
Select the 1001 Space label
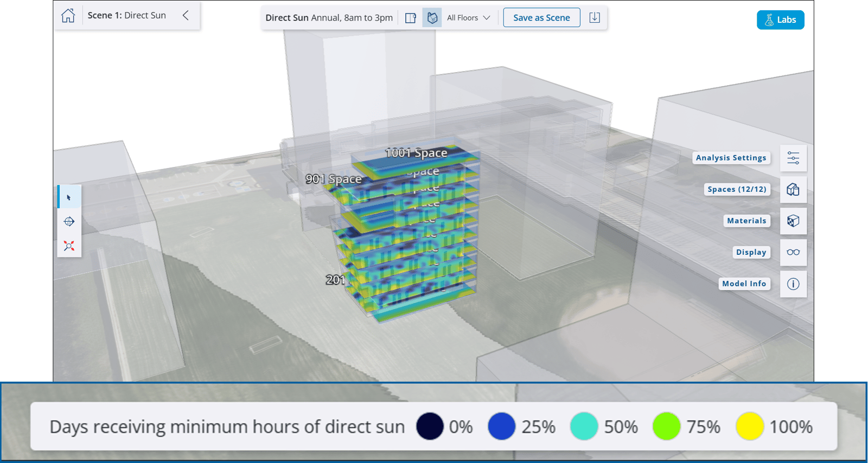416,153
